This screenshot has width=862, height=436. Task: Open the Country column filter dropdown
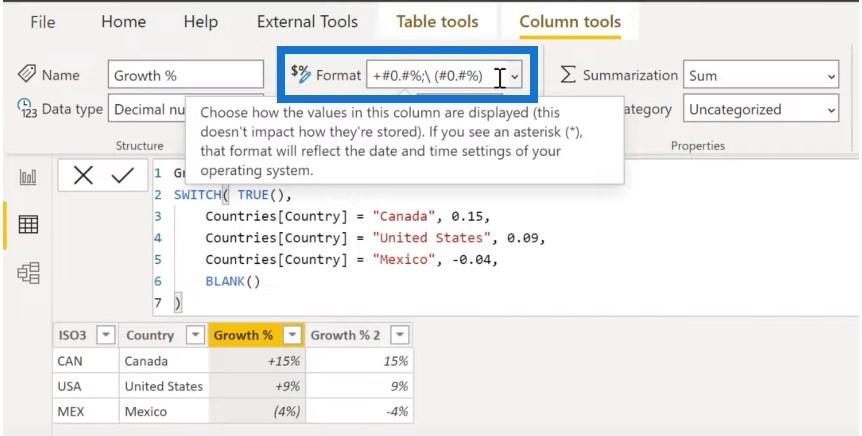point(195,335)
